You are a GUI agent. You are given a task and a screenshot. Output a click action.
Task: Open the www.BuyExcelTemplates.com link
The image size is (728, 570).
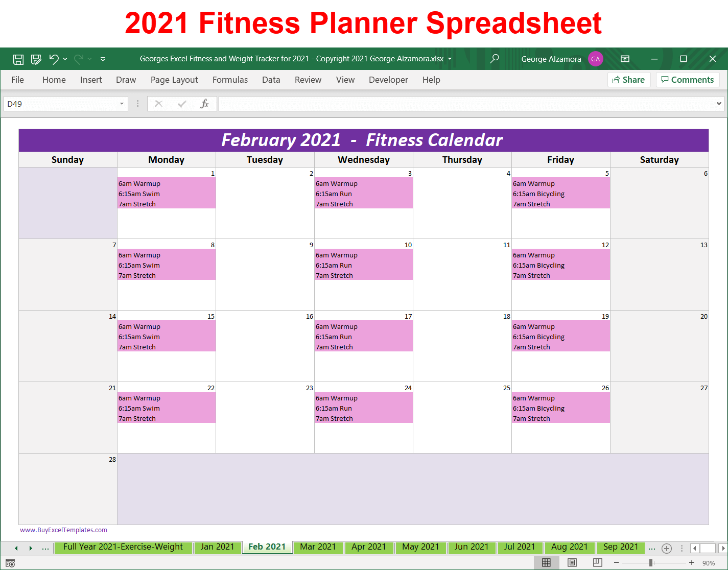[x=63, y=530]
